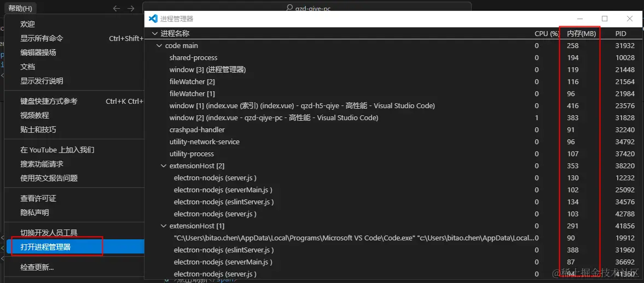The width and height of the screenshot is (644, 283).
Task: Collapse the 进程名称 header chevron
Action: click(154, 34)
